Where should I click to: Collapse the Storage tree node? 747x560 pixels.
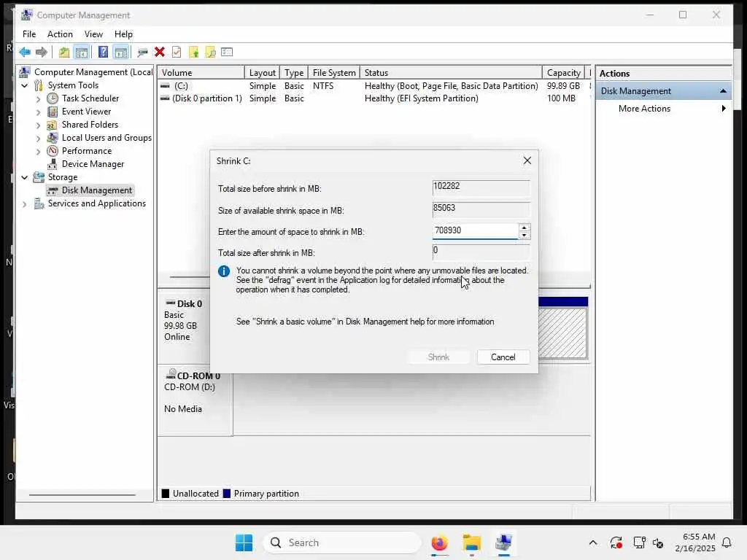(x=24, y=178)
